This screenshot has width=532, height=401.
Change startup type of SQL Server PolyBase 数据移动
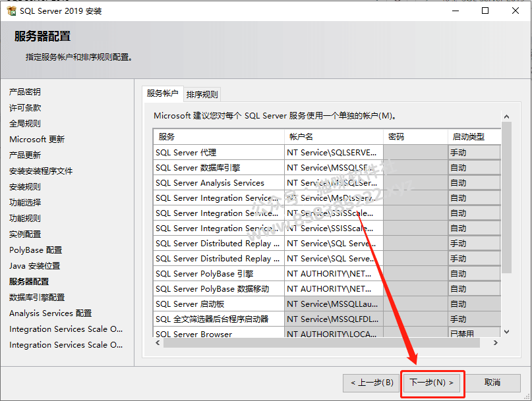click(x=475, y=289)
